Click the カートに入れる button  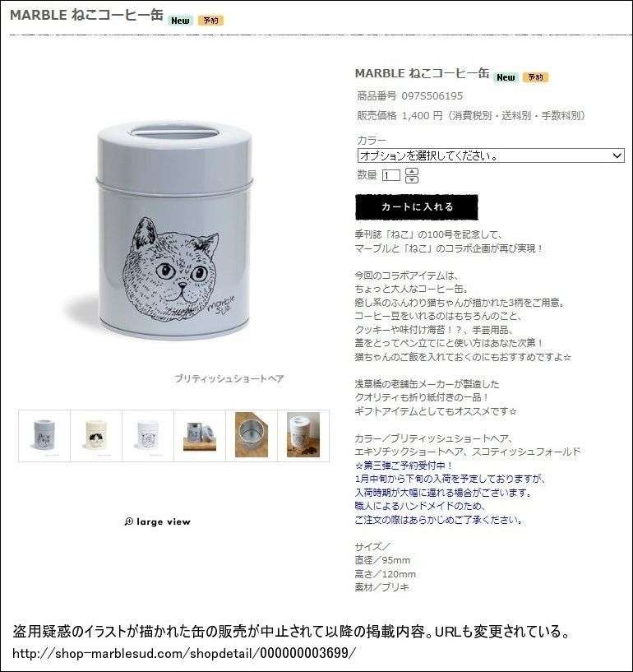416,207
